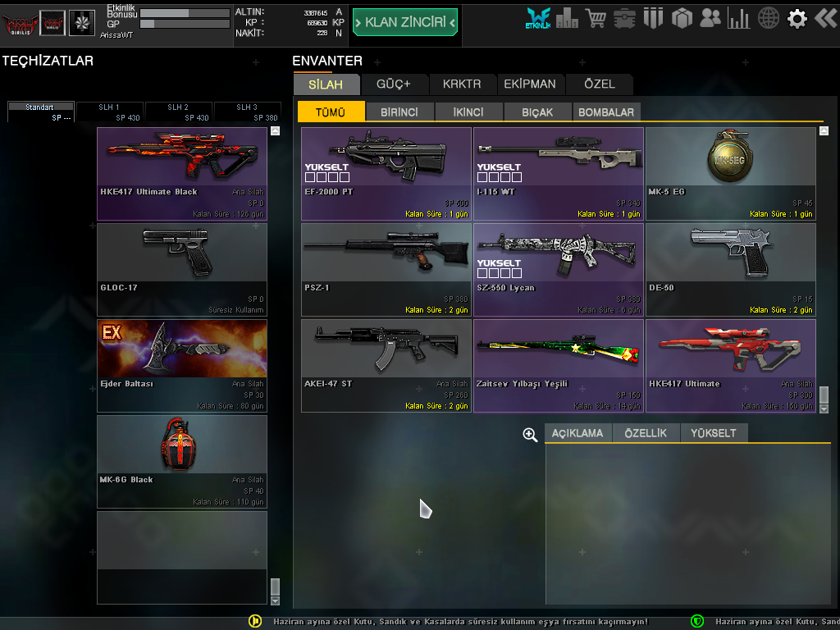Click YUKSELT label on EF-2000 PT

(326, 167)
